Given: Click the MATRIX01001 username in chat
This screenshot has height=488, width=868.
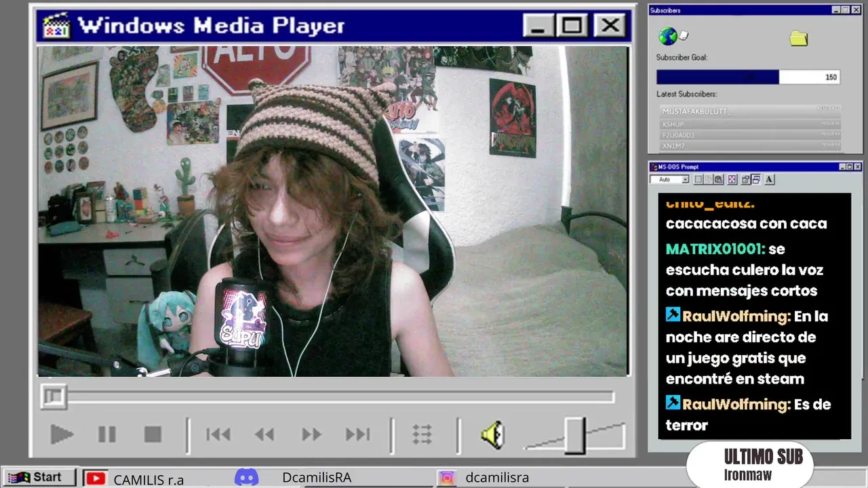Looking at the screenshot, I should 715,249.
